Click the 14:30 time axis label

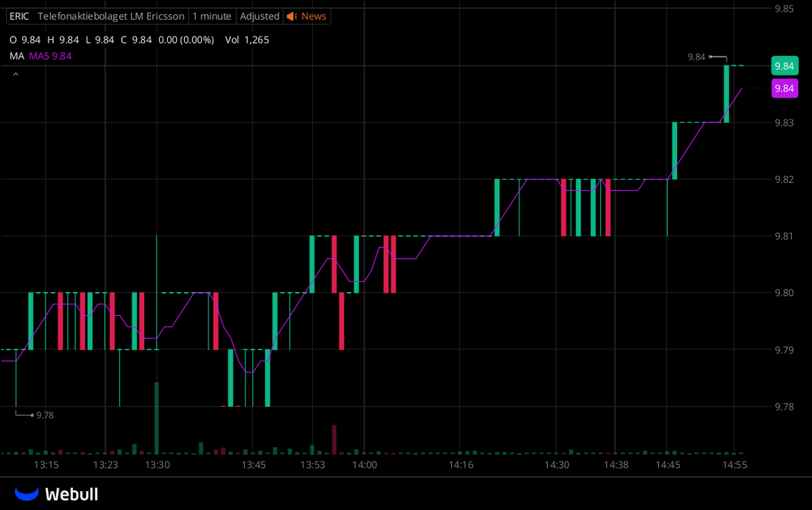coord(557,465)
